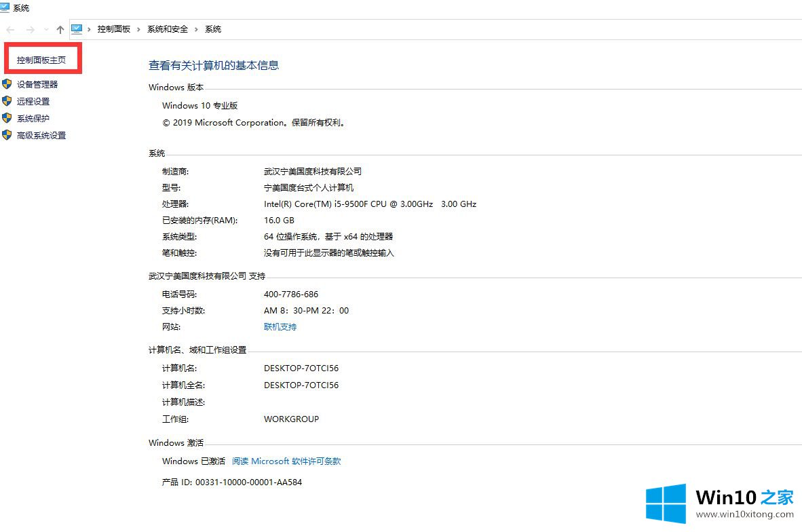Open the recent locations dropdown arrow
Viewport: 802px width, 532px height.
pos(46,30)
